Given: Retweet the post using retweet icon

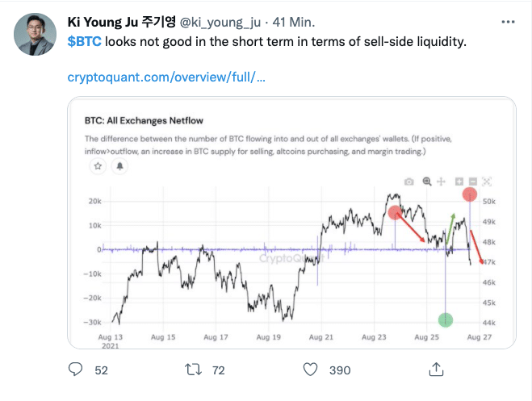Looking at the screenshot, I should coord(193,369).
